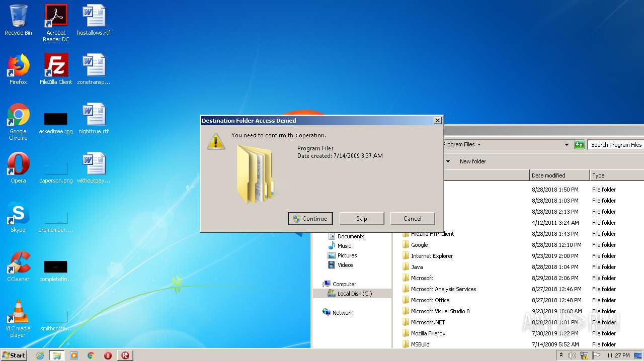
Task: Select aremember... file on desktop
Action: 56,221
